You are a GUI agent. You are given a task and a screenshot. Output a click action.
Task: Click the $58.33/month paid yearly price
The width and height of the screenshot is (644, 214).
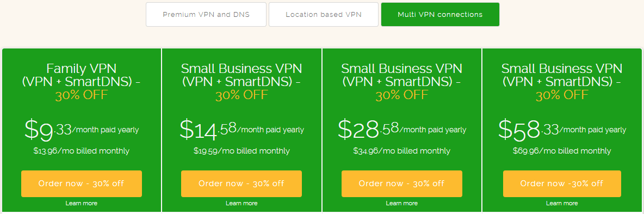(562, 129)
